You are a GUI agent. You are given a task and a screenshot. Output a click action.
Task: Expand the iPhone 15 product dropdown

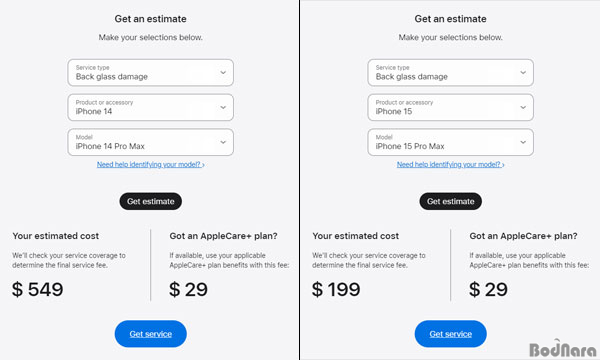point(450,107)
